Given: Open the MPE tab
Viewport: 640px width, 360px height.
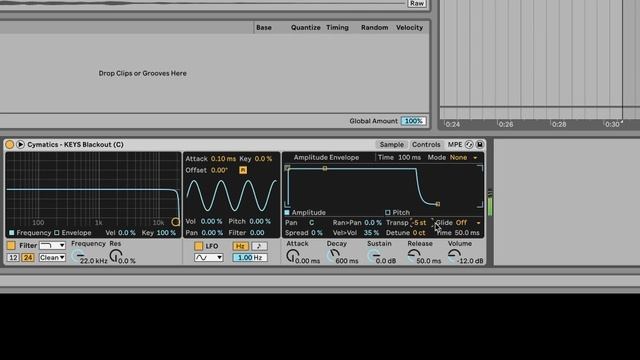Looking at the screenshot, I should click(455, 144).
